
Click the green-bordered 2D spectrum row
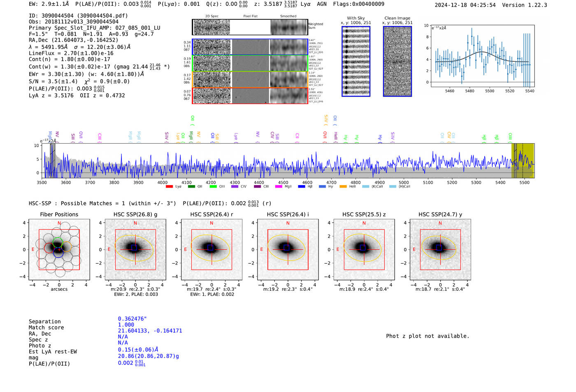click(250, 63)
